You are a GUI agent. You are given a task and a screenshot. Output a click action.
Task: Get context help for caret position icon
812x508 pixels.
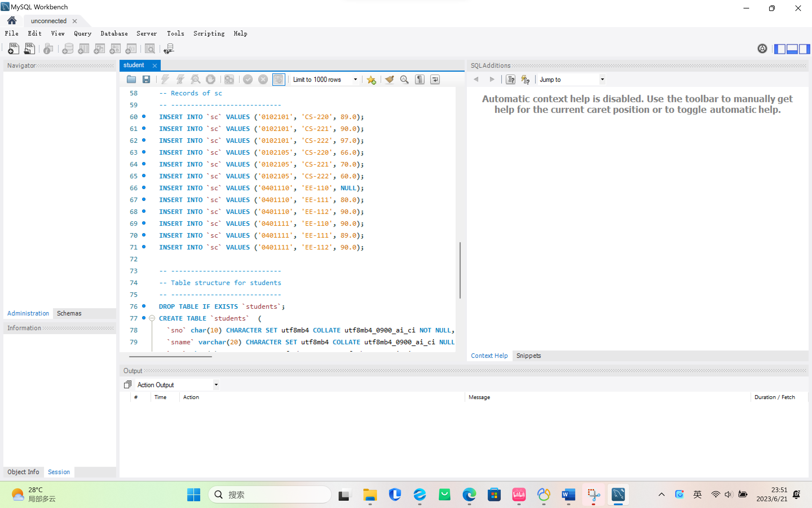coord(510,79)
